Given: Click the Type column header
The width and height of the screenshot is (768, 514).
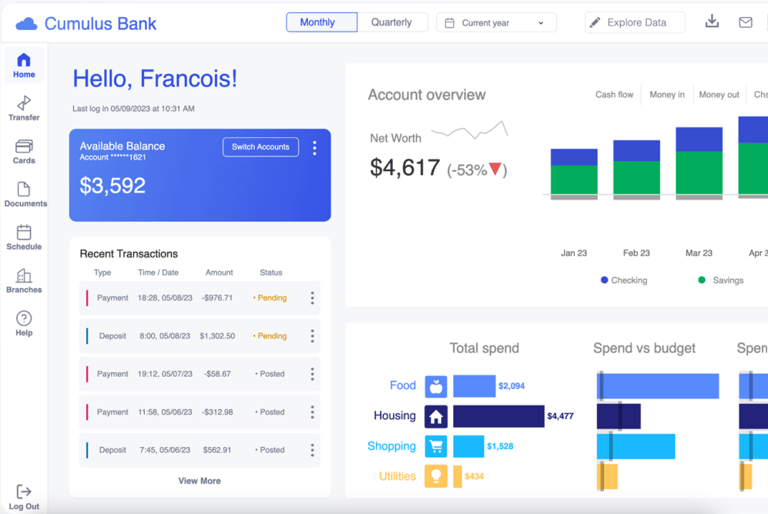Looking at the screenshot, I should (x=102, y=272).
